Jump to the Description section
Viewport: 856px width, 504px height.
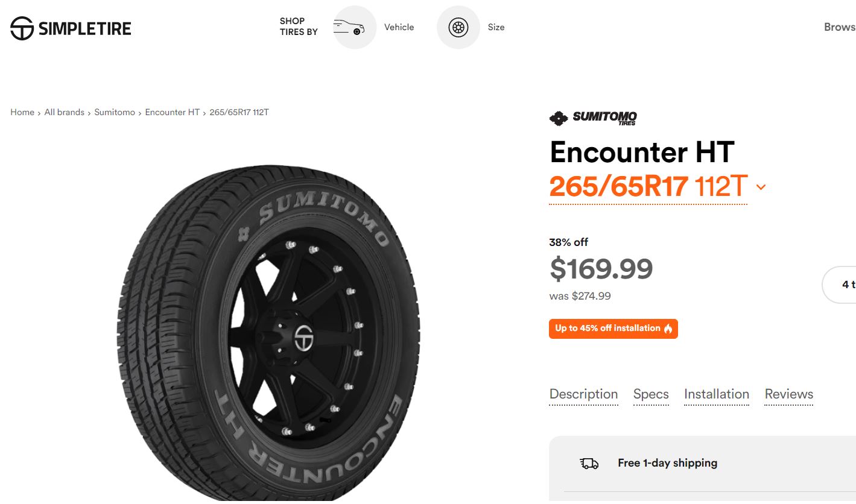pos(583,394)
